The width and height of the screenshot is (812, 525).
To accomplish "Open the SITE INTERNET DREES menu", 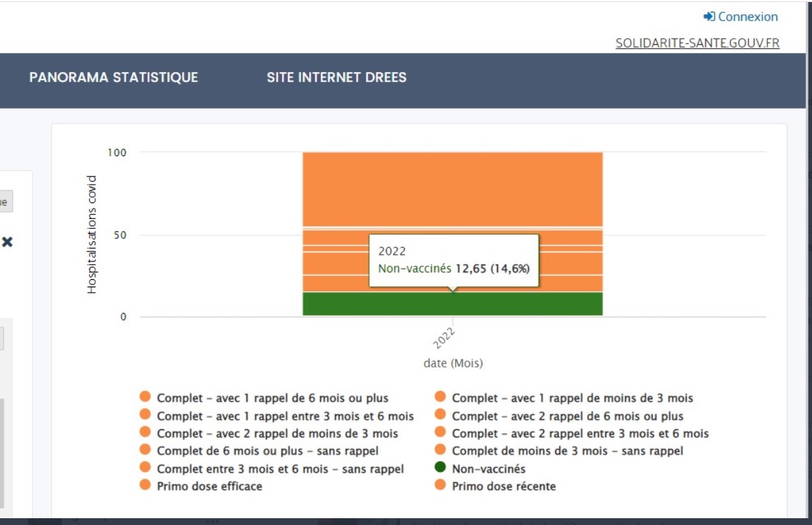I will (x=336, y=77).
